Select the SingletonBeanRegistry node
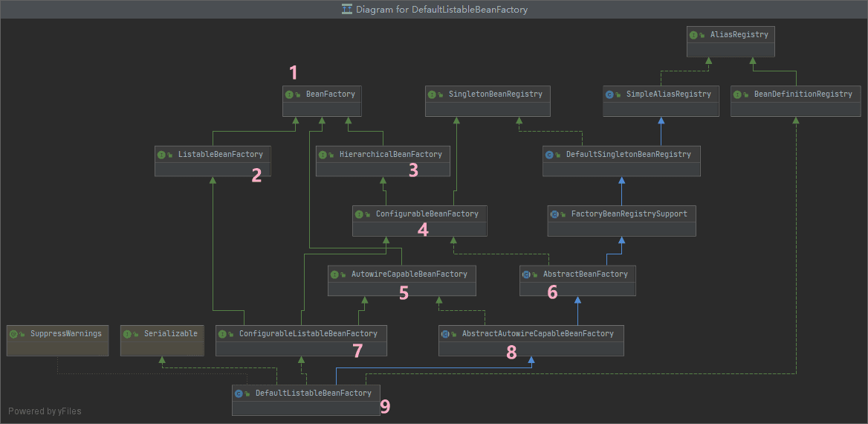The image size is (868, 424). pyautogui.click(x=488, y=101)
